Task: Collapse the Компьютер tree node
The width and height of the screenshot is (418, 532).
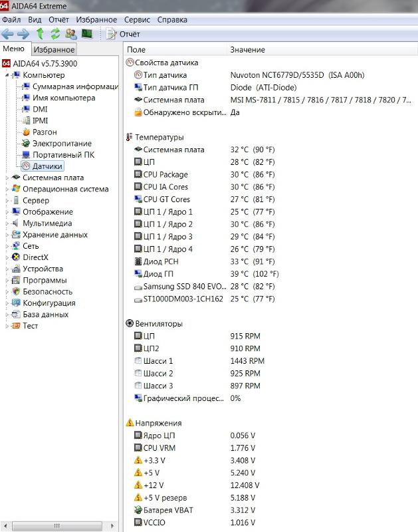Action: 7,75
